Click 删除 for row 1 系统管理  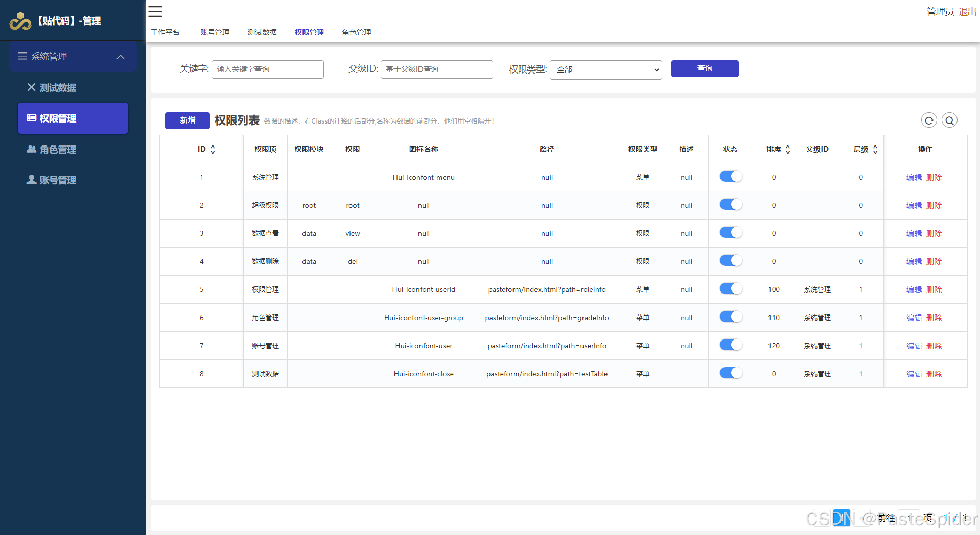click(x=934, y=177)
